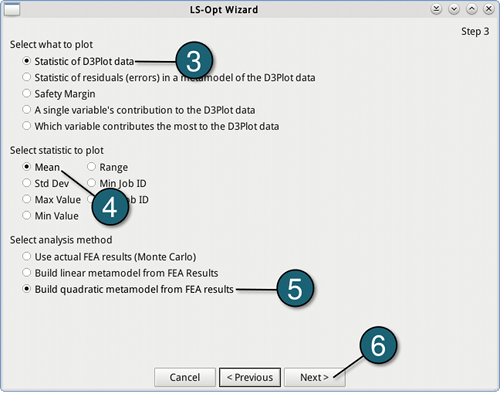Choose the Min Job ID statistic

tap(117, 183)
